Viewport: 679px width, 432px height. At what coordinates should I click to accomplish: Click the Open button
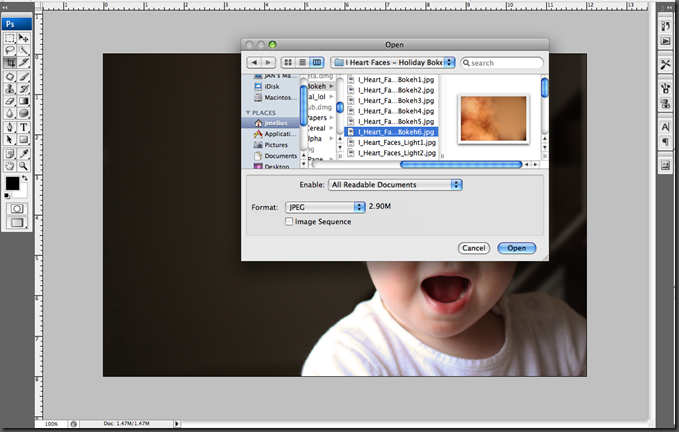pyautogui.click(x=516, y=248)
